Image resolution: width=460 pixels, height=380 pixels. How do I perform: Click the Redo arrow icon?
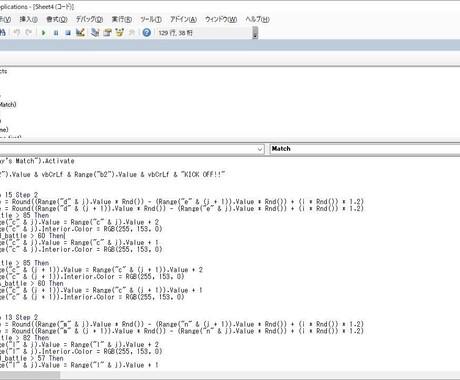pos(29,32)
